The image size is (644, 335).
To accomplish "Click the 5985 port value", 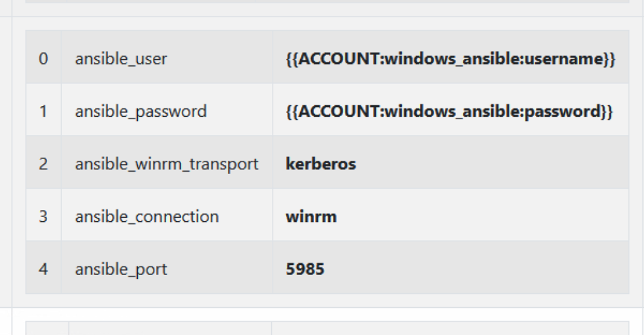I will coord(305,269).
